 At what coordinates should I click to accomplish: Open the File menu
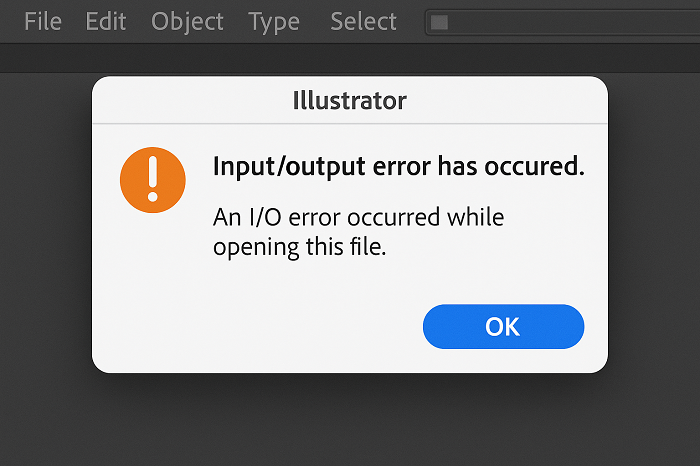(x=43, y=21)
